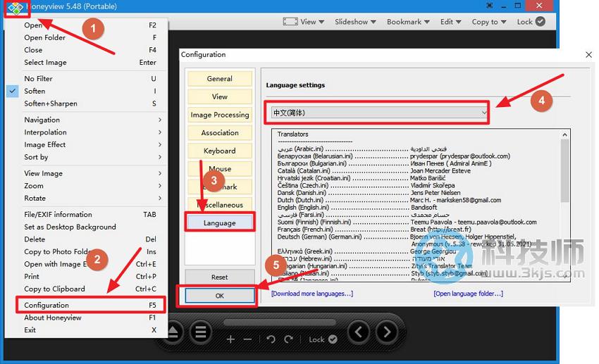The width and height of the screenshot is (599, 364).
Task: Click the previous image arrow button
Action: point(358,332)
